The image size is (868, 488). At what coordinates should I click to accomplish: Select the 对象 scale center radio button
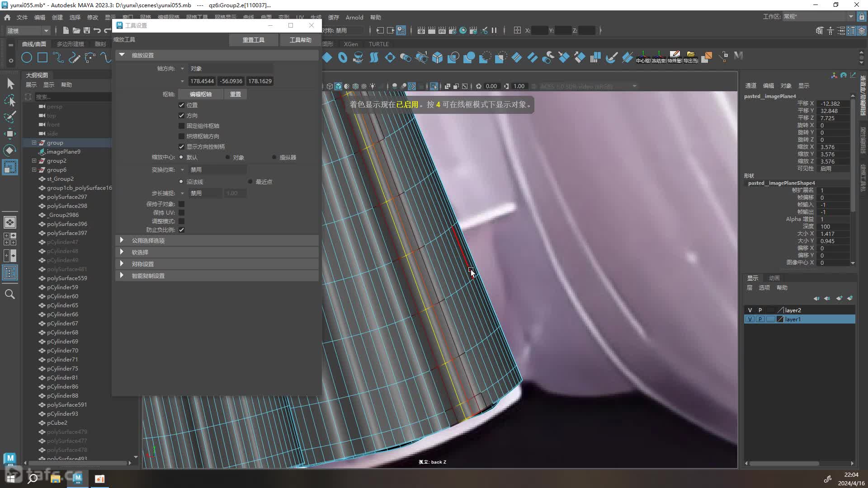coord(227,157)
